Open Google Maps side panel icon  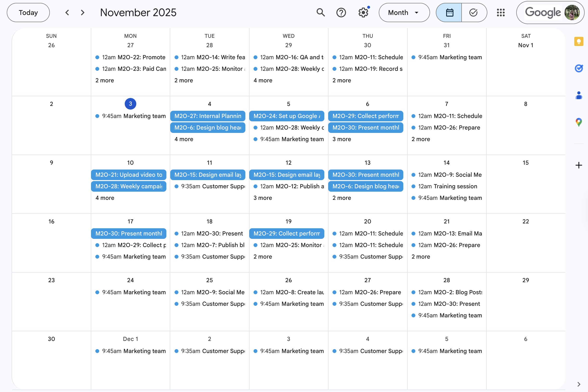(579, 122)
